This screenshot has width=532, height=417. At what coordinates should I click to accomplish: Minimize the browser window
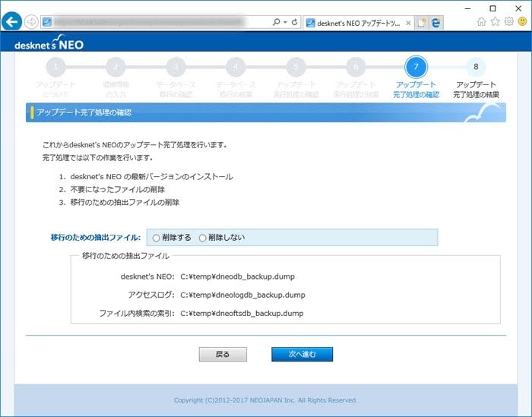click(x=467, y=8)
